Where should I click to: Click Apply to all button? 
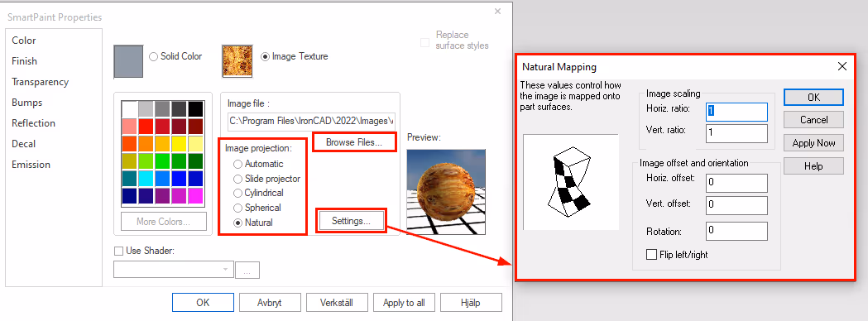(x=404, y=303)
